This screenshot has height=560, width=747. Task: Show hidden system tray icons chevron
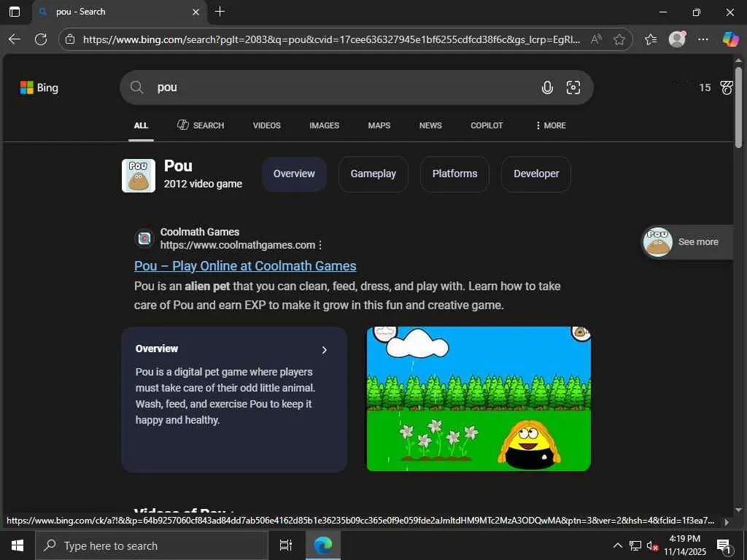coord(617,545)
